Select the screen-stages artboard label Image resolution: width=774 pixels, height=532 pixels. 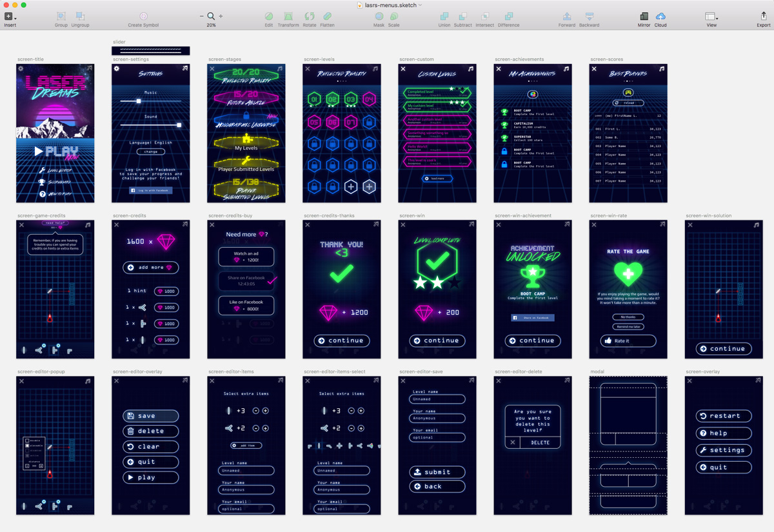[224, 59]
